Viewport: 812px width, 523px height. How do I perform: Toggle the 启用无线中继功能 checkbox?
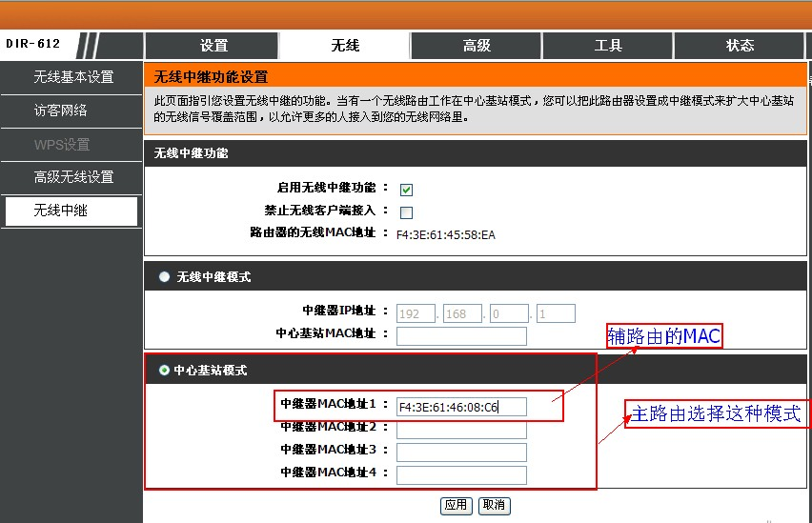point(407,190)
